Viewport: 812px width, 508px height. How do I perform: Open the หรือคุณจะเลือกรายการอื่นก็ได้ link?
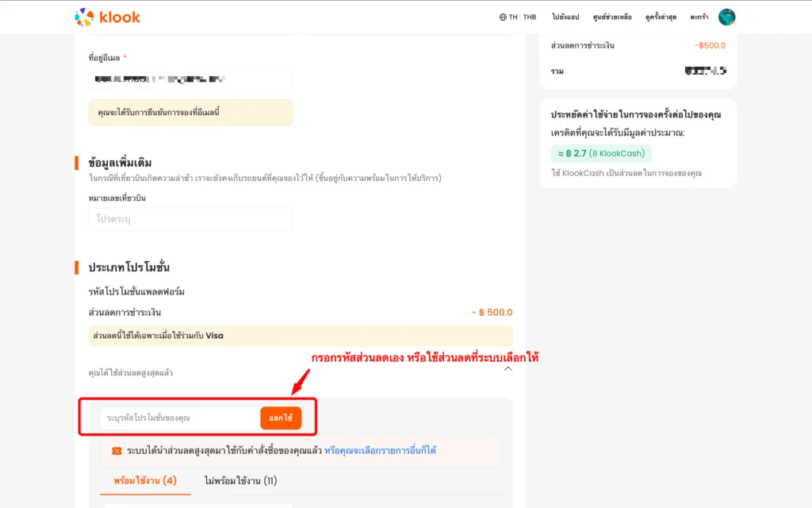380,451
